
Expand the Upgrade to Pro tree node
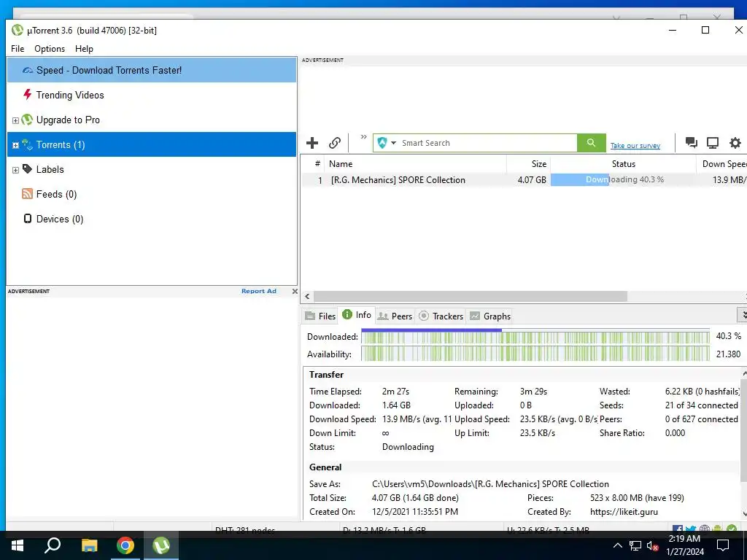tap(15, 120)
